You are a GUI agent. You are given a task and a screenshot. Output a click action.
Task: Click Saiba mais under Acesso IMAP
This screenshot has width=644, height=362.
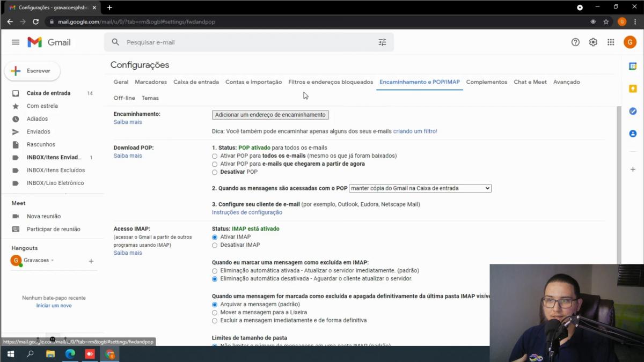coord(128,253)
